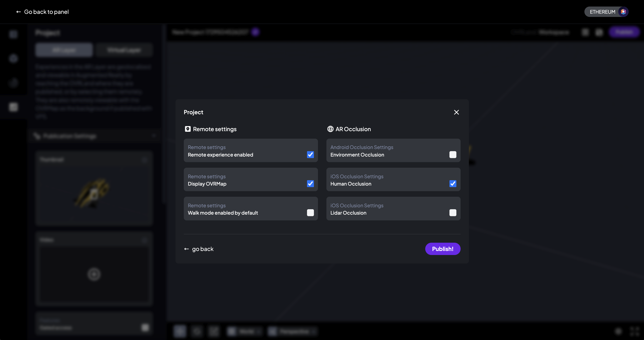This screenshot has height=340, width=644.
Task: Click the AR Occlusion globe icon
Action: tap(330, 129)
